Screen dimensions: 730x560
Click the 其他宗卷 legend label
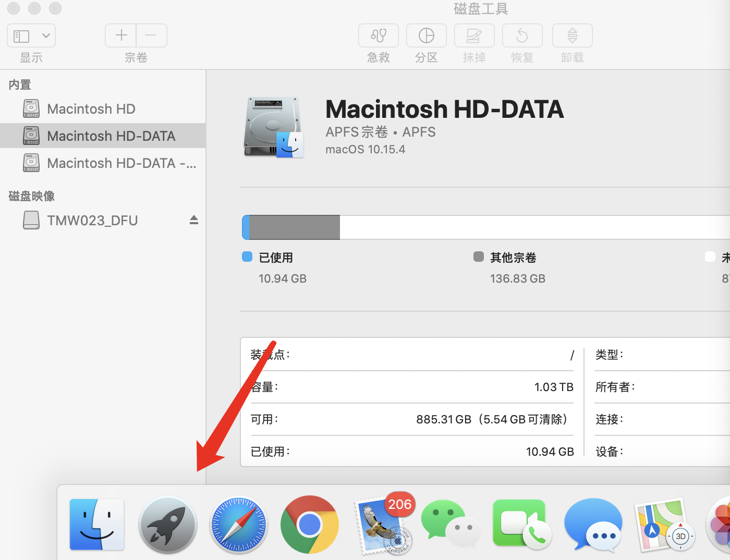(514, 258)
